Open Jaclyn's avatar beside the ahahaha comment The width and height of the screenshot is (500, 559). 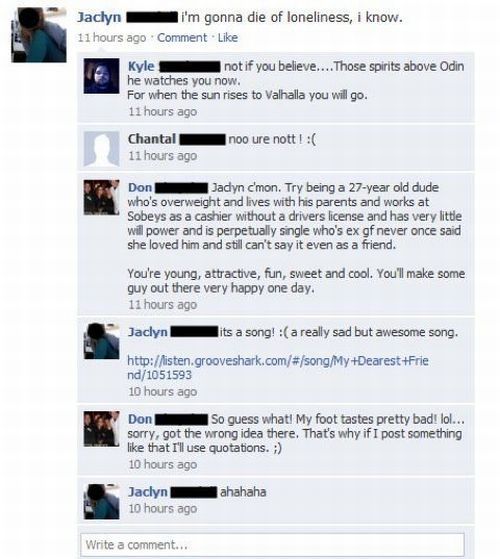[x=102, y=501]
